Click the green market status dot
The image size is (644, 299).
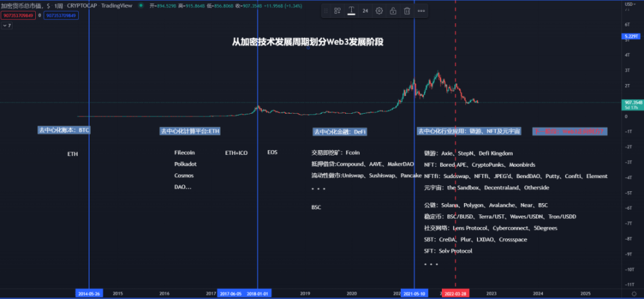pos(140,5)
